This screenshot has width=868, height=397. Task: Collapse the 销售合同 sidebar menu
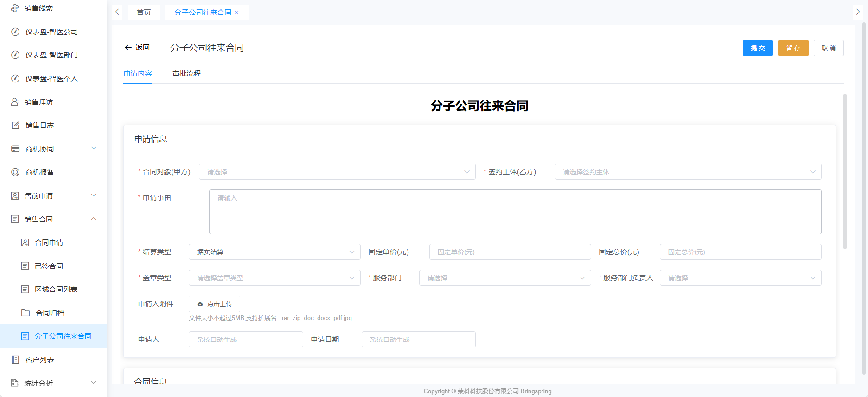[x=94, y=219]
